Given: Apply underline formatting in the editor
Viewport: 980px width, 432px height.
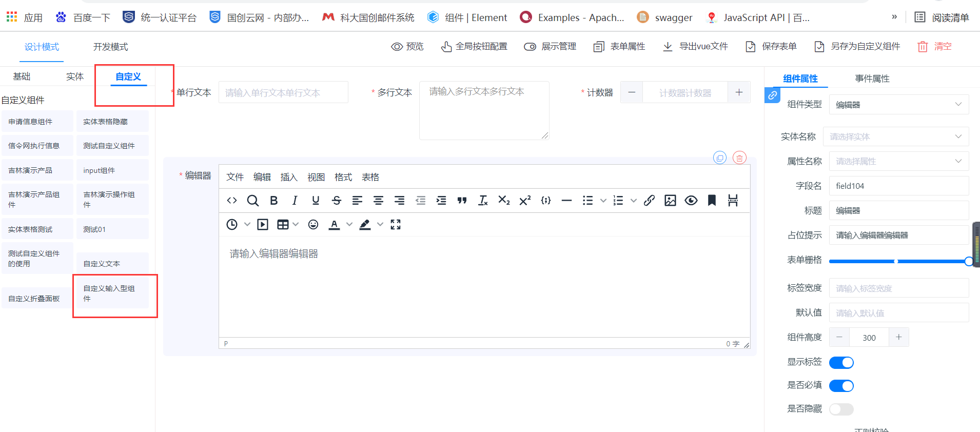Looking at the screenshot, I should [x=316, y=201].
